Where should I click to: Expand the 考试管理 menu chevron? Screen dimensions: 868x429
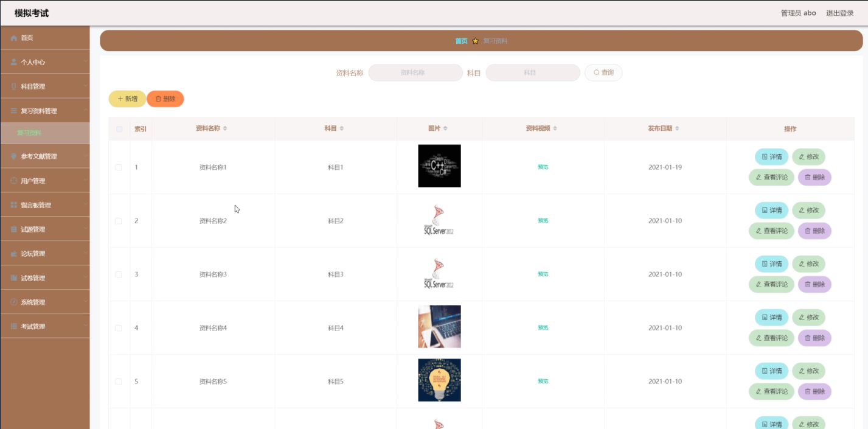coord(86,327)
